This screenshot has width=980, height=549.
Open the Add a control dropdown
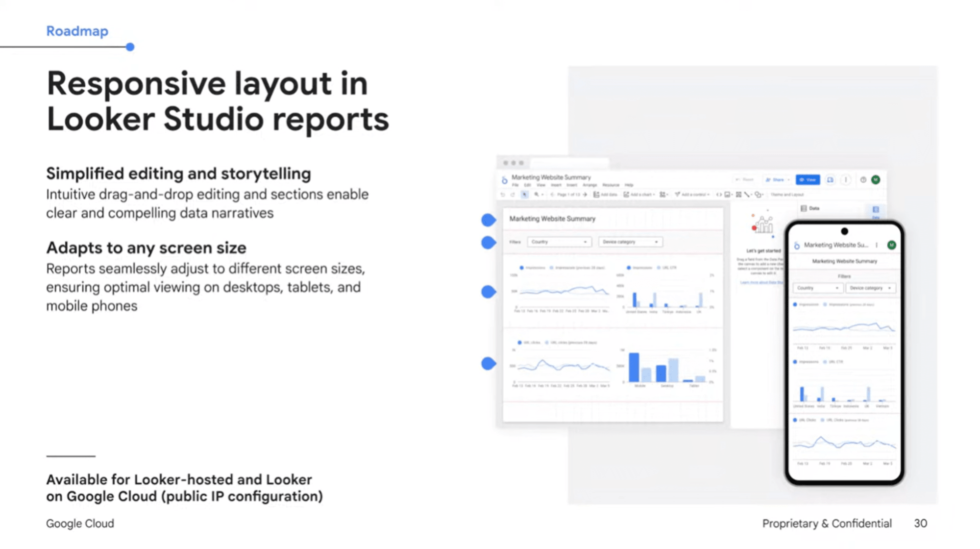point(692,195)
